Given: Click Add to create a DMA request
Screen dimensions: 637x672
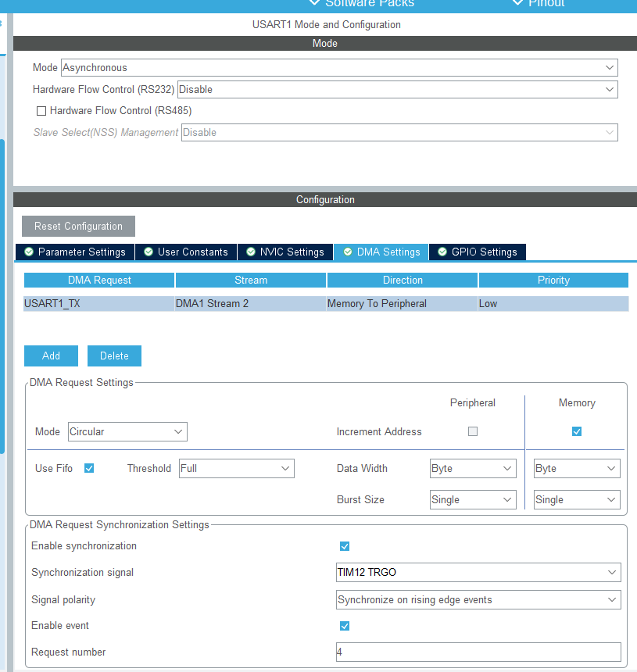Looking at the screenshot, I should pyautogui.click(x=51, y=356).
